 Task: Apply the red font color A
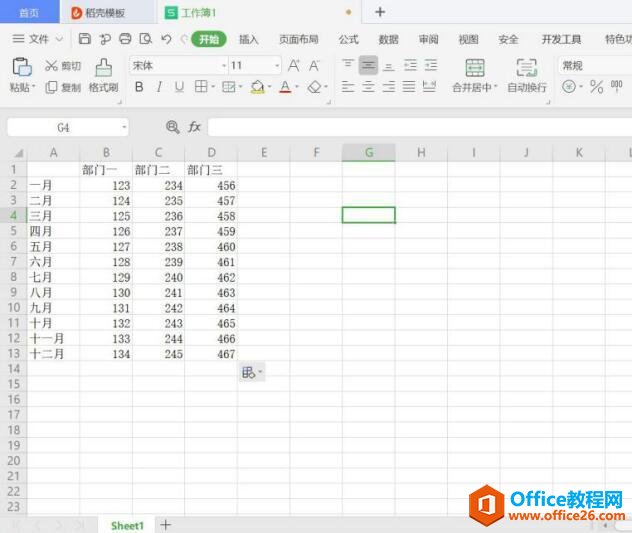285,87
